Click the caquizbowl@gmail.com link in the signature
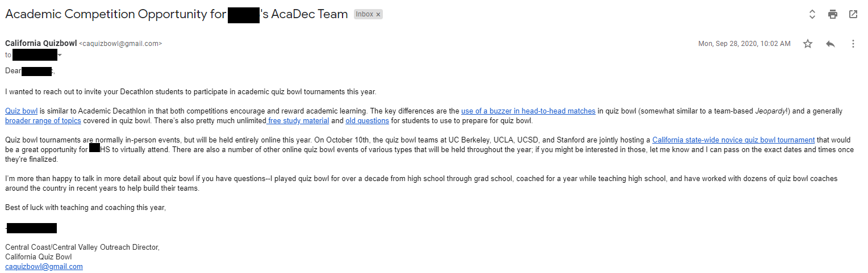Viewport: 868px width, 273px height. point(44,267)
